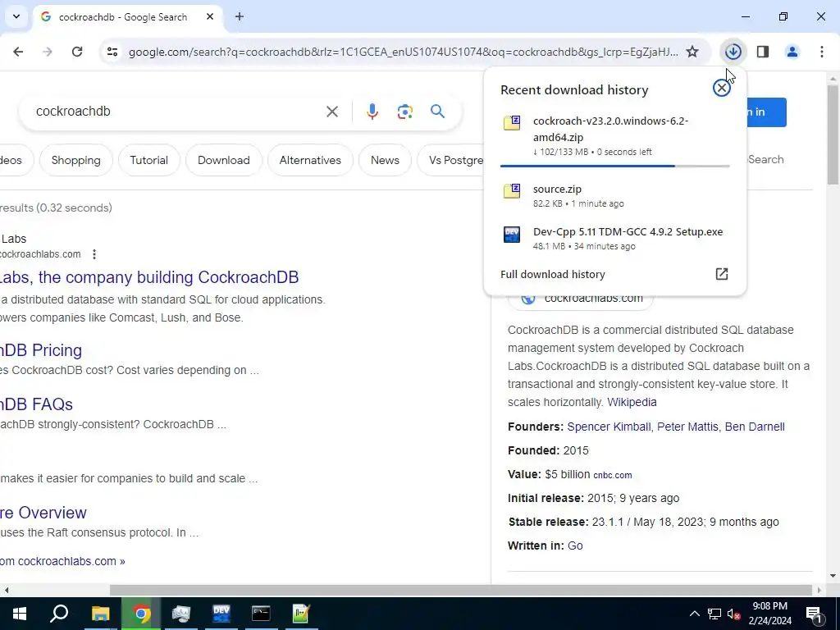Viewport: 840px width, 630px height.
Task: Click the network tray icon
Action: point(714,614)
